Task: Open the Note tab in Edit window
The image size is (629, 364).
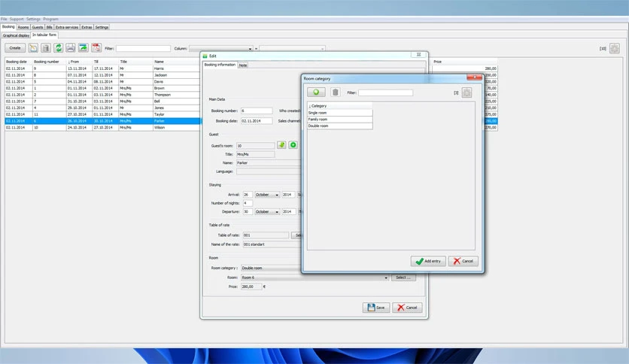Action: (x=243, y=65)
